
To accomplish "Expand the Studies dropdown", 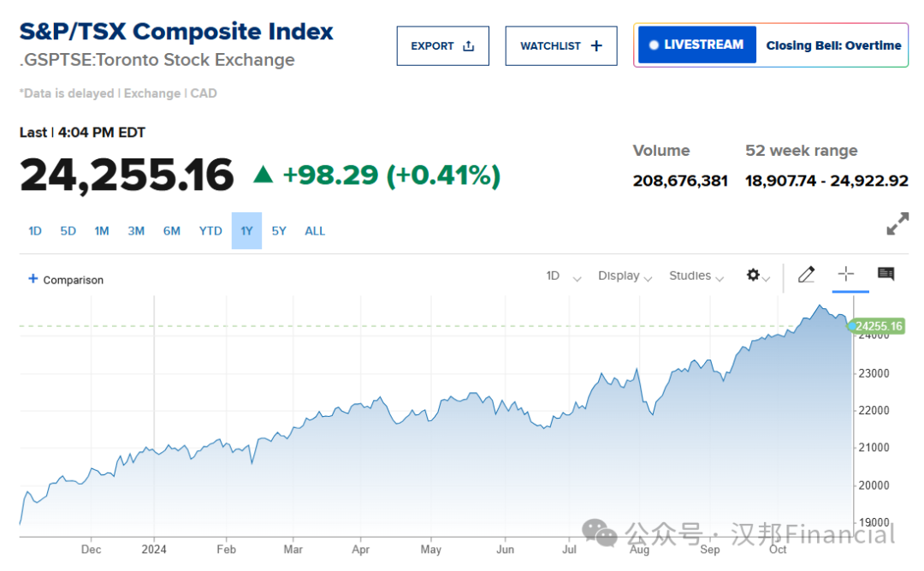I will pos(696,276).
